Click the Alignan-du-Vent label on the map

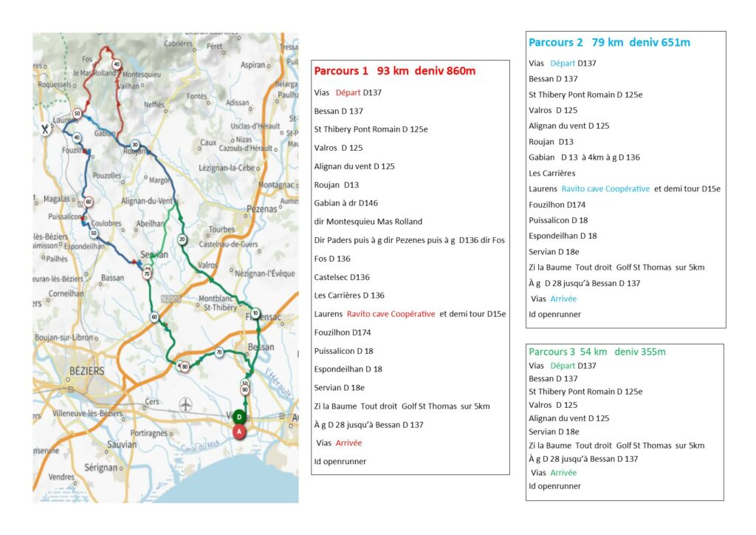147,201
